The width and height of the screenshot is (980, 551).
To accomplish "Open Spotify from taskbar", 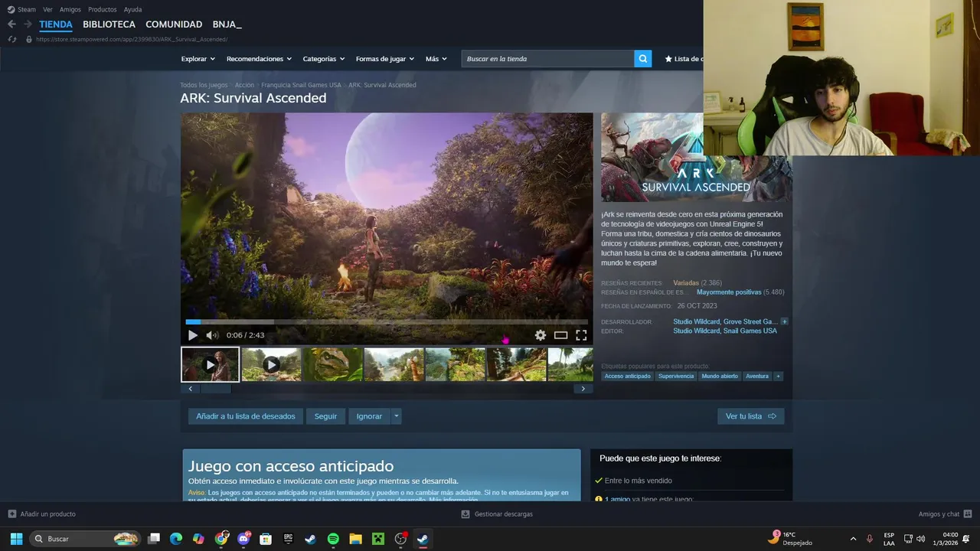I will click(333, 539).
